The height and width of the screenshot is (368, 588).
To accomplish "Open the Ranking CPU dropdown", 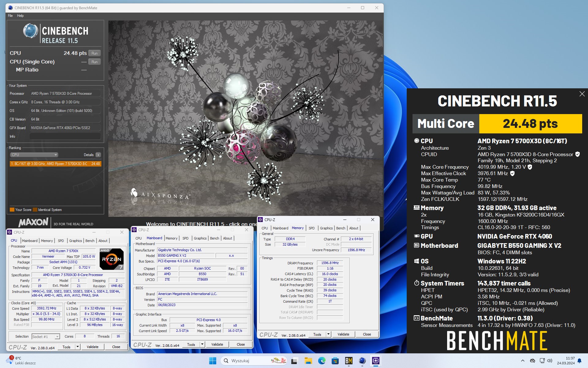I will coord(34,155).
